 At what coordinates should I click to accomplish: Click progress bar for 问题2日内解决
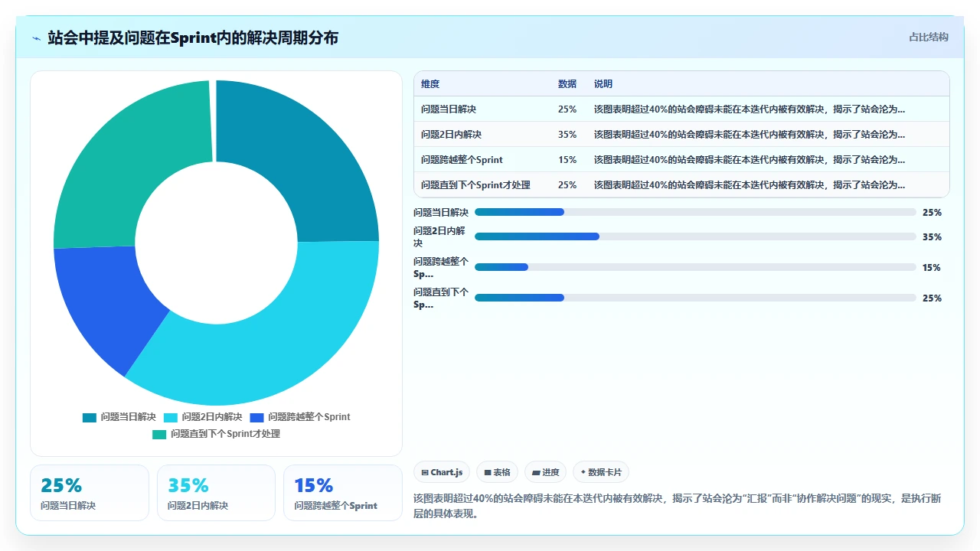(695, 236)
